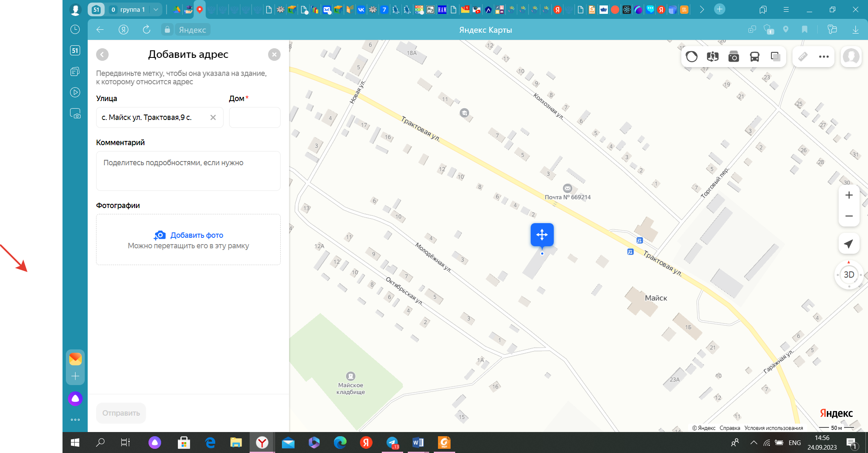Open history clock in sidebar
Screen dimensions: 868x453
(75, 29)
